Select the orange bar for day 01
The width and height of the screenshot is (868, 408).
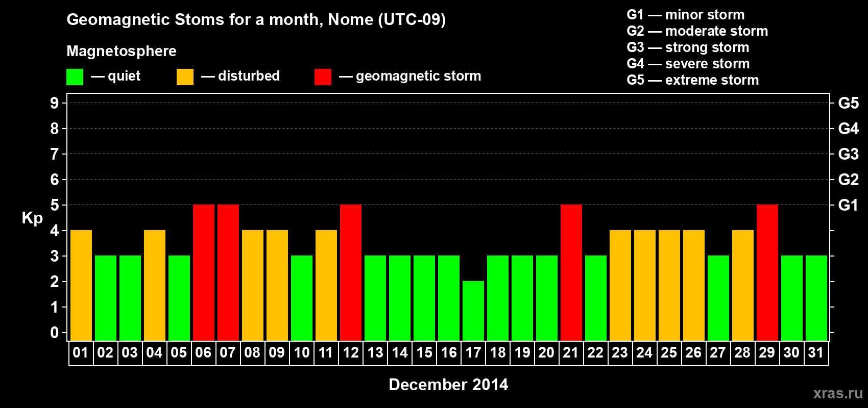click(x=81, y=285)
